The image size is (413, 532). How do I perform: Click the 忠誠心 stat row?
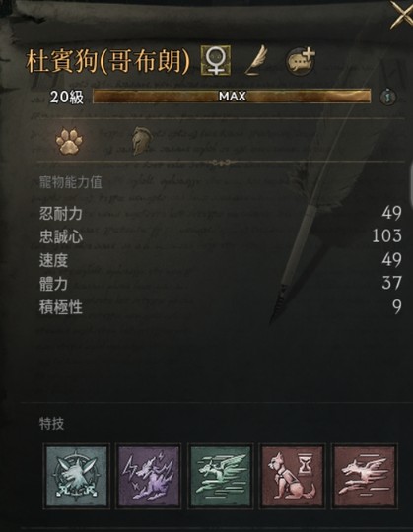tap(221, 236)
